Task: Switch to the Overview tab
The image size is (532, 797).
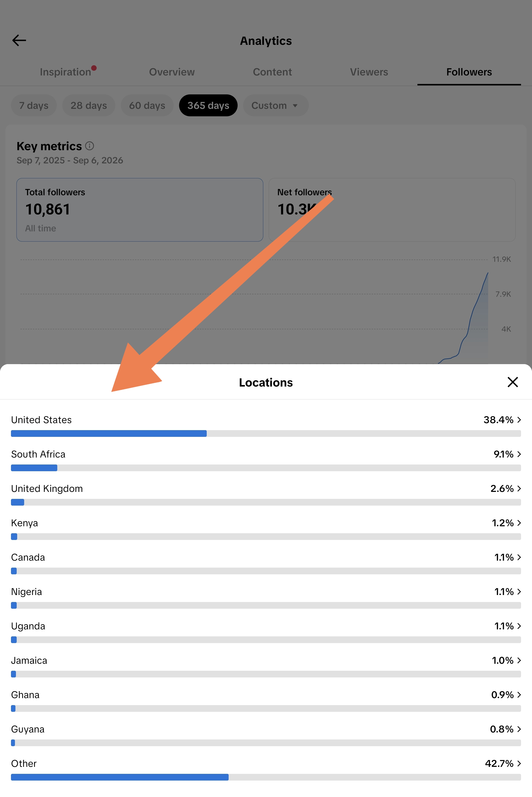Action: pyautogui.click(x=172, y=72)
